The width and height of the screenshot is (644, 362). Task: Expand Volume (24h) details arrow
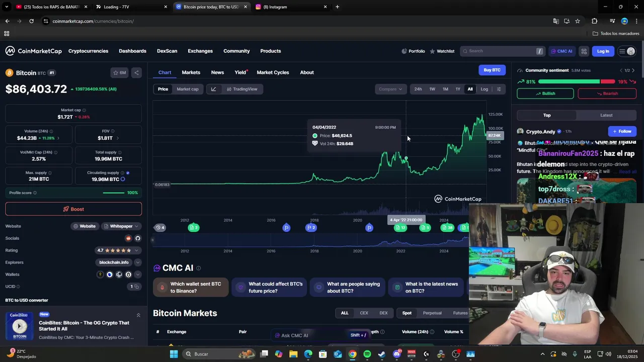coord(58,138)
